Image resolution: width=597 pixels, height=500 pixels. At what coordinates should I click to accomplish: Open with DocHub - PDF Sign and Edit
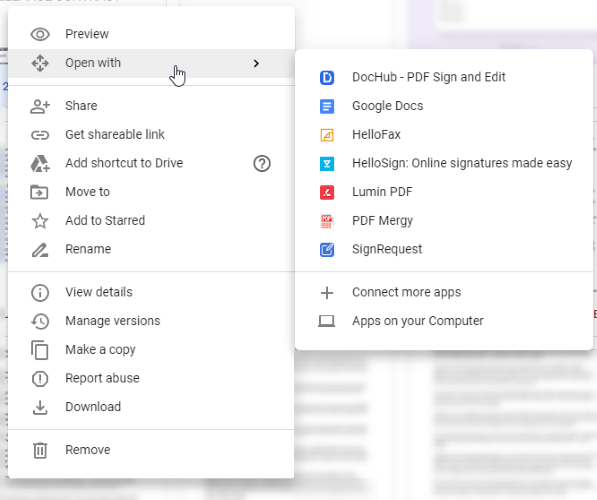point(444,78)
